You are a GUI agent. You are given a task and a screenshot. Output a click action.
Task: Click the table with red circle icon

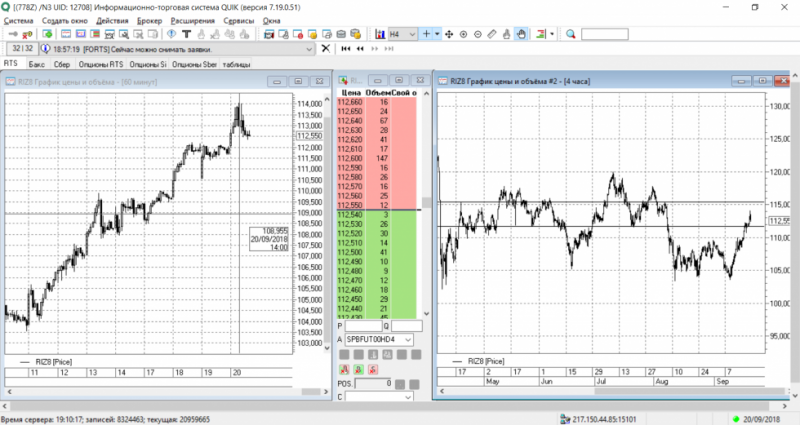coord(298,34)
